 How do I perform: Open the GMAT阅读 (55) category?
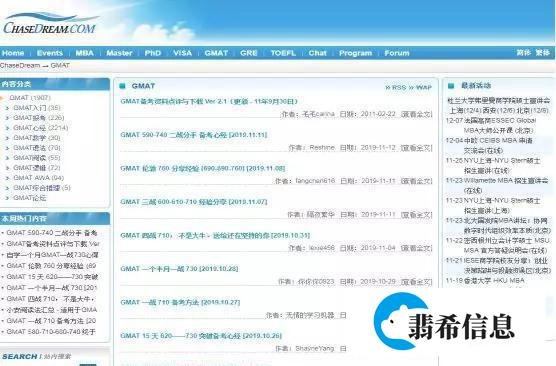37,157
